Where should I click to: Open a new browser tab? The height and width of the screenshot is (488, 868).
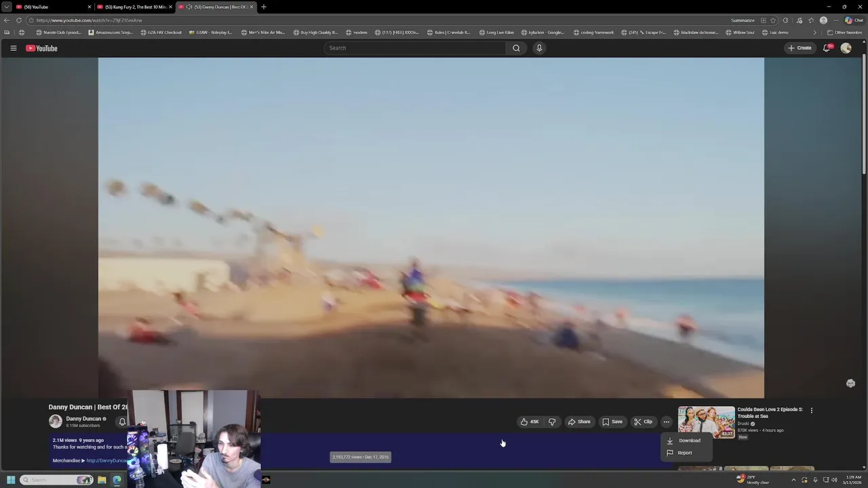coord(264,7)
